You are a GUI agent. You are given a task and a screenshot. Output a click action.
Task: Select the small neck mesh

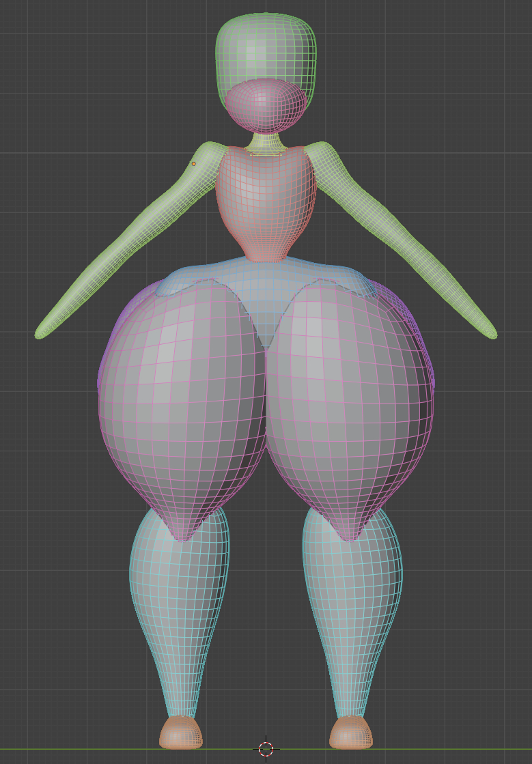pyautogui.click(x=266, y=143)
